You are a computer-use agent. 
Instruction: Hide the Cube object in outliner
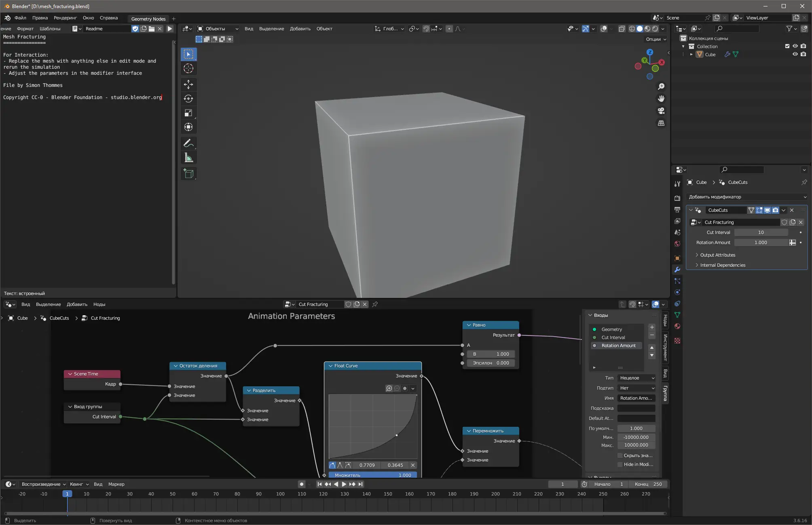(x=795, y=54)
